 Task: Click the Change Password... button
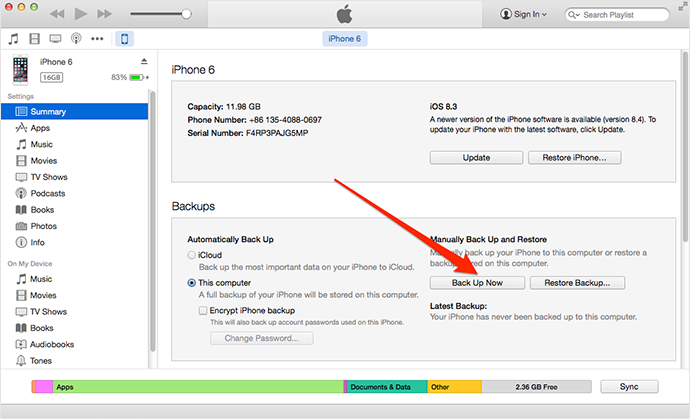tap(261, 338)
